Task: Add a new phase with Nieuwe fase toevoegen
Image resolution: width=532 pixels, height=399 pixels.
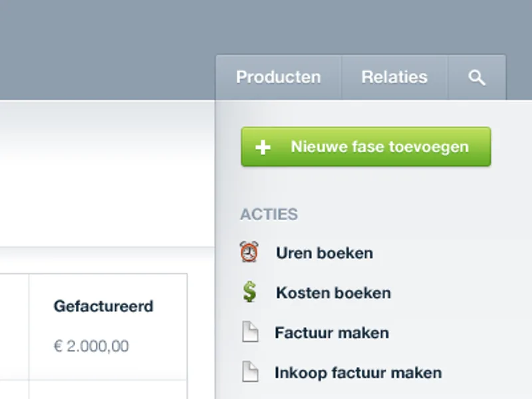Action: (x=366, y=146)
